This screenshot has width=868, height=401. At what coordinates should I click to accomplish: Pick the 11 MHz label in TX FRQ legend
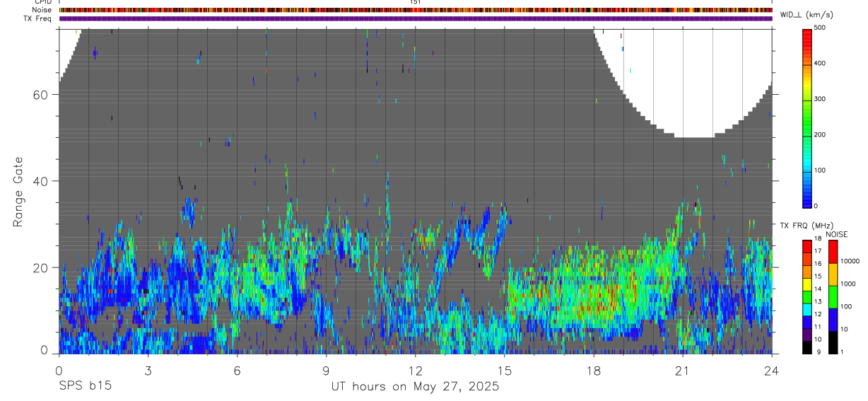(818, 327)
